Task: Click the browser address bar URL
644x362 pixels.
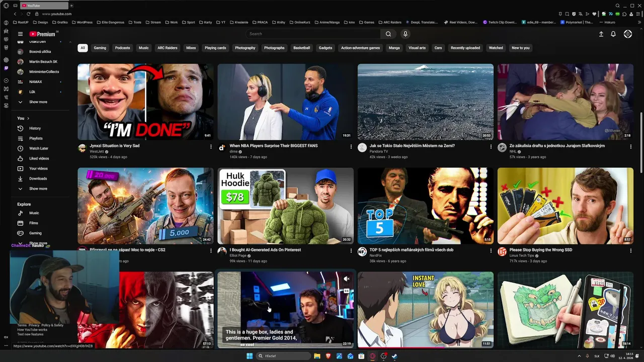Action: click(x=57, y=14)
